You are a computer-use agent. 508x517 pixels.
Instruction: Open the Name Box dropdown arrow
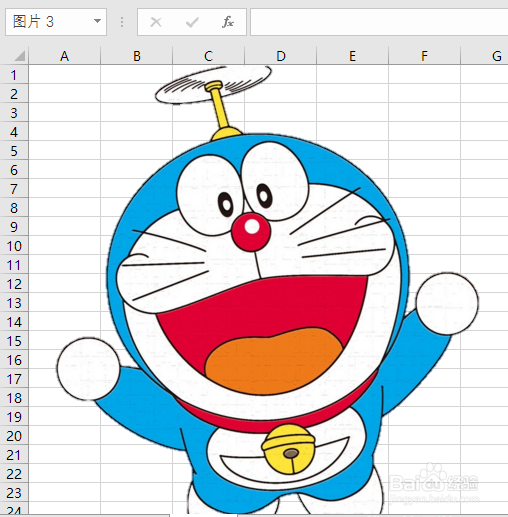(x=97, y=21)
